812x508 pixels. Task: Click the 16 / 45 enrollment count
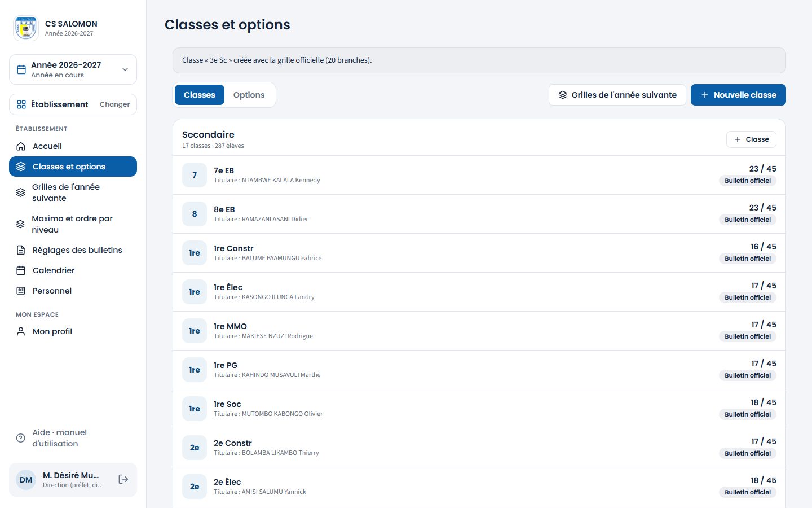(764, 247)
